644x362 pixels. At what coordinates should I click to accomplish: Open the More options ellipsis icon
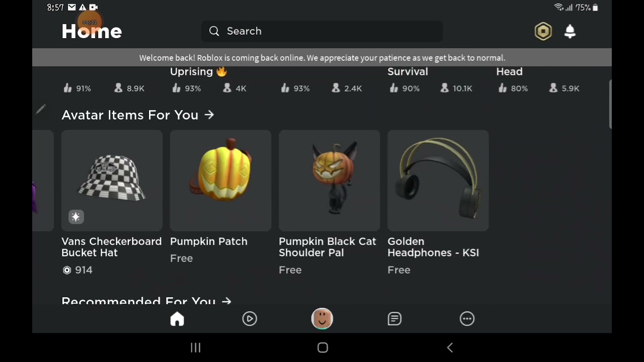(x=467, y=319)
